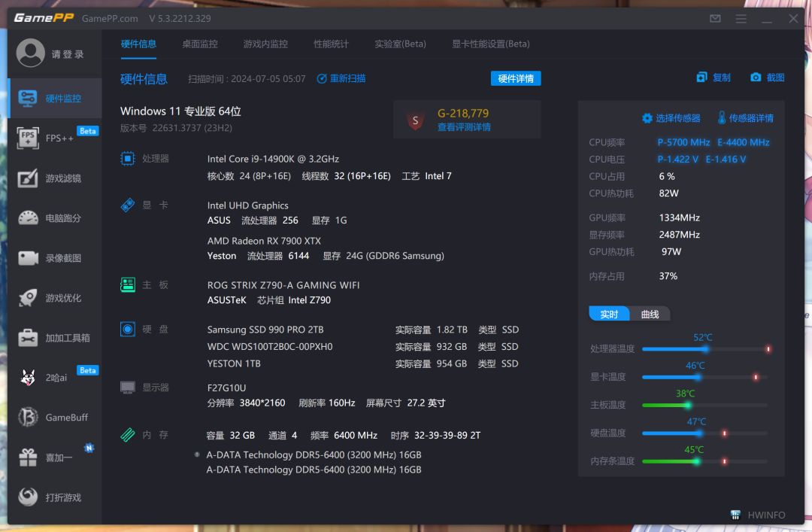Click the 主板温度 slider handle
Viewport: 812px width, 532px height.
[688, 405]
